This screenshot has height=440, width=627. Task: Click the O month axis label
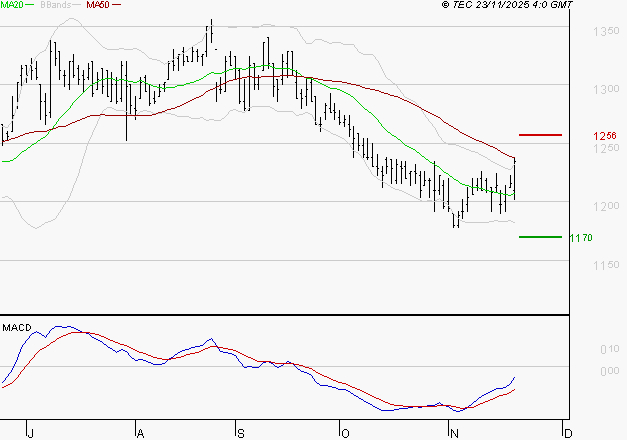coord(345,434)
